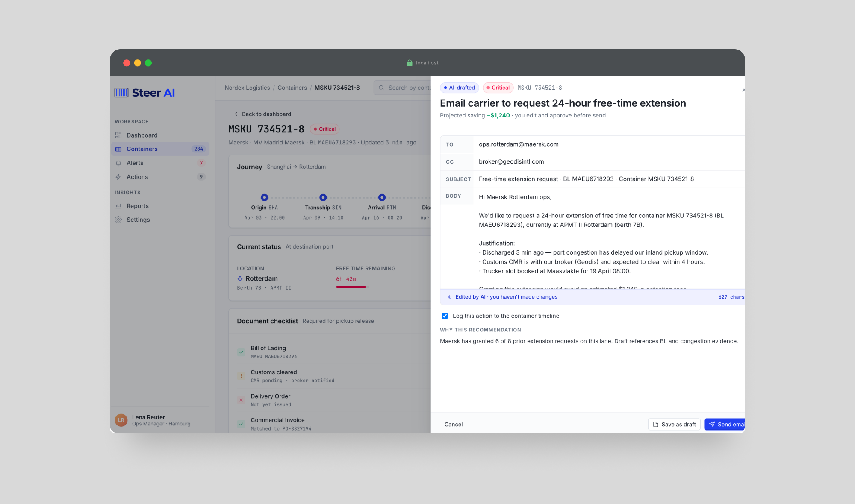Click the 284 containers count badge
855x504 pixels.
(x=198, y=149)
